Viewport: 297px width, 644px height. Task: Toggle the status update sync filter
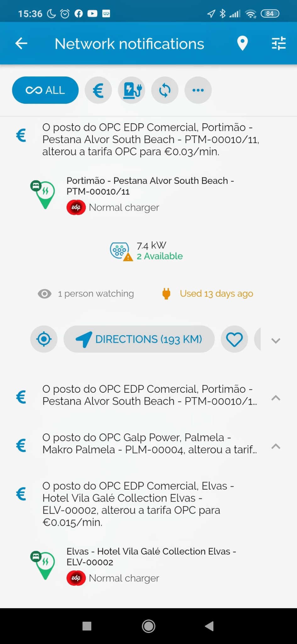[x=165, y=90]
